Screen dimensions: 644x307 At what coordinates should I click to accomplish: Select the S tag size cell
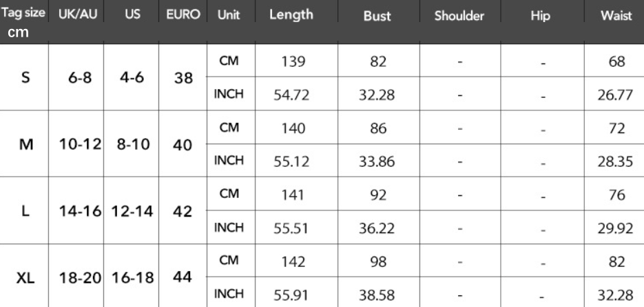[x=25, y=78]
